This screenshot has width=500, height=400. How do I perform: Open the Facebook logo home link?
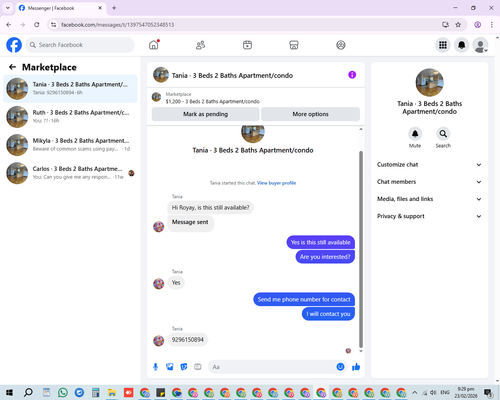point(14,45)
